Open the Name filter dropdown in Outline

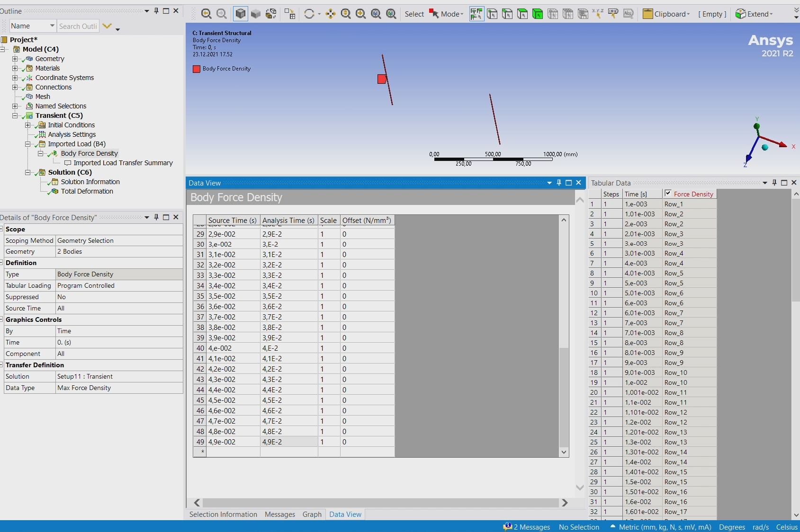[x=52, y=26]
